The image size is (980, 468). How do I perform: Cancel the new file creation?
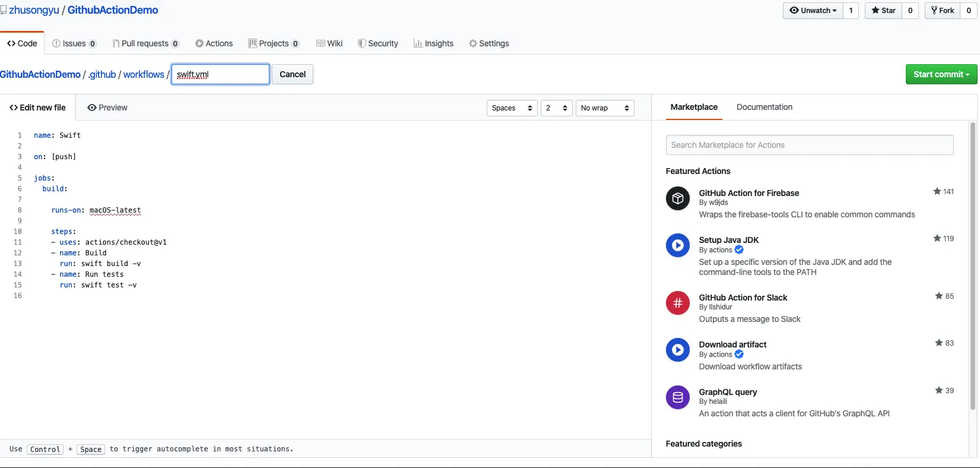click(293, 74)
